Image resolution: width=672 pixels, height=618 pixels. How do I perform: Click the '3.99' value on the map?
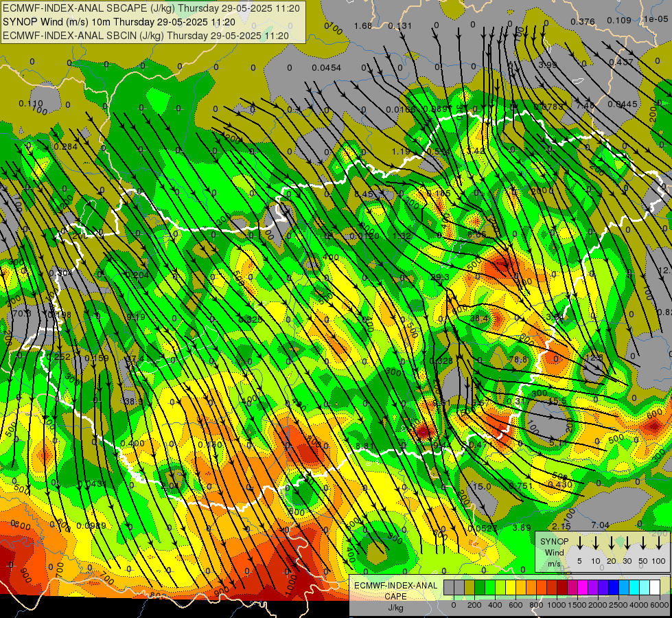(x=548, y=65)
